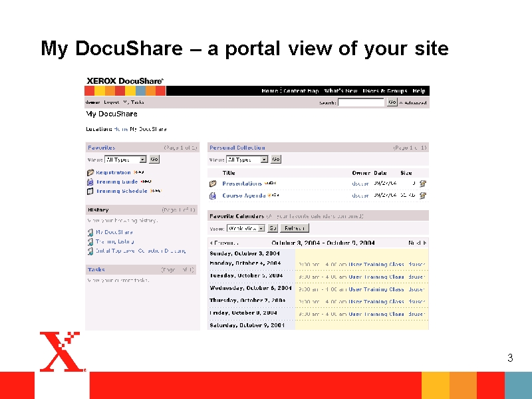Image resolution: width=532 pixels, height=399 pixels.
Task: Click the history icon beside Training Listing
Action: pyautogui.click(x=90, y=241)
